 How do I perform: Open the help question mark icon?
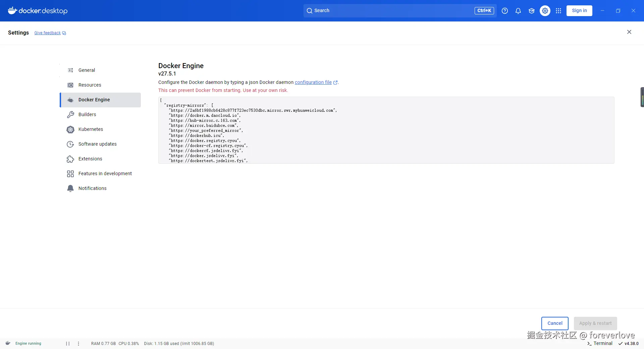coord(505,11)
